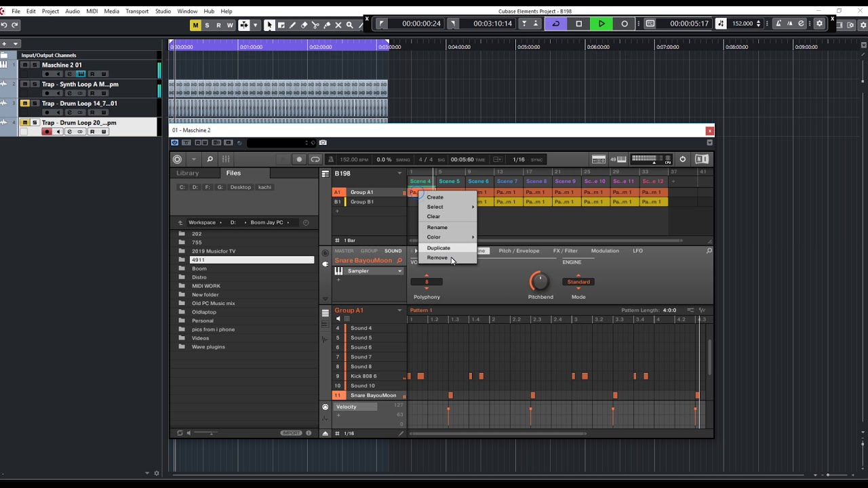The width and height of the screenshot is (868, 488).
Task: Select the Kick 808 6 sound row
Action: (370, 376)
